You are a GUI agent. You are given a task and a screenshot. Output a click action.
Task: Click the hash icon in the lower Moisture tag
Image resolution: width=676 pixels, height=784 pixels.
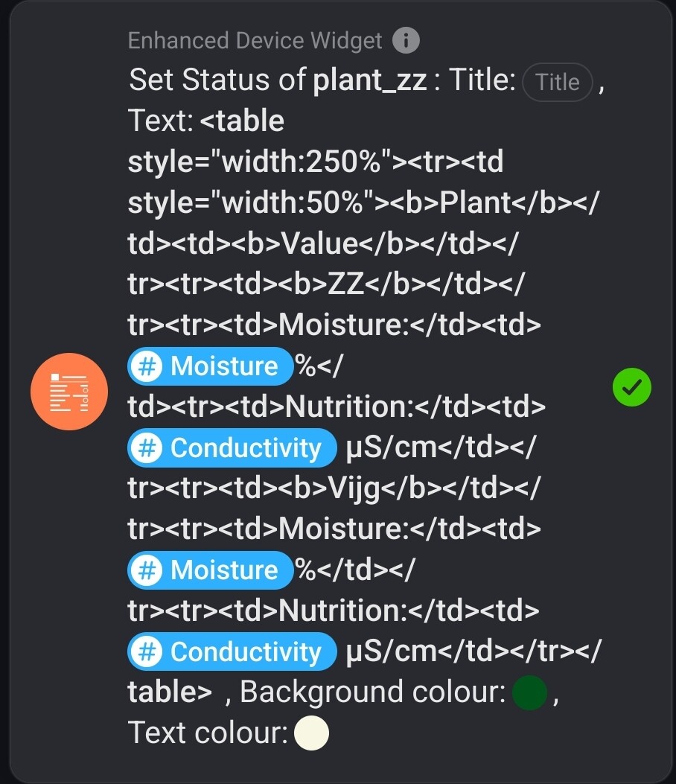point(148,570)
